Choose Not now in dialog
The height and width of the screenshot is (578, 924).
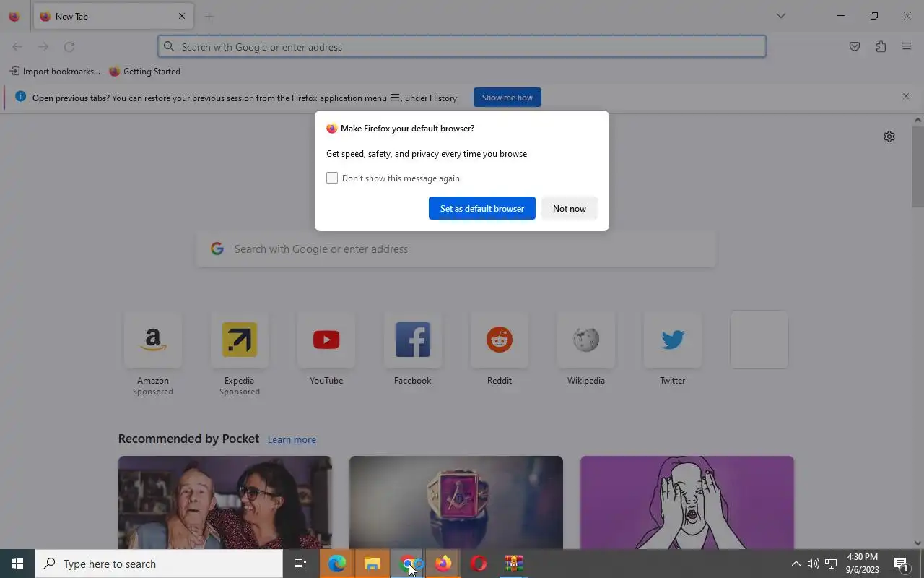point(570,208)
